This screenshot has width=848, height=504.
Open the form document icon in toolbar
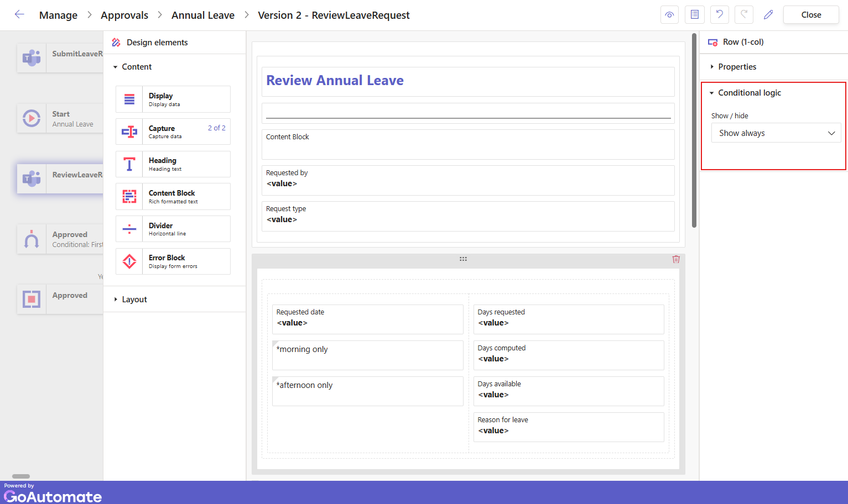click(694, 15)
